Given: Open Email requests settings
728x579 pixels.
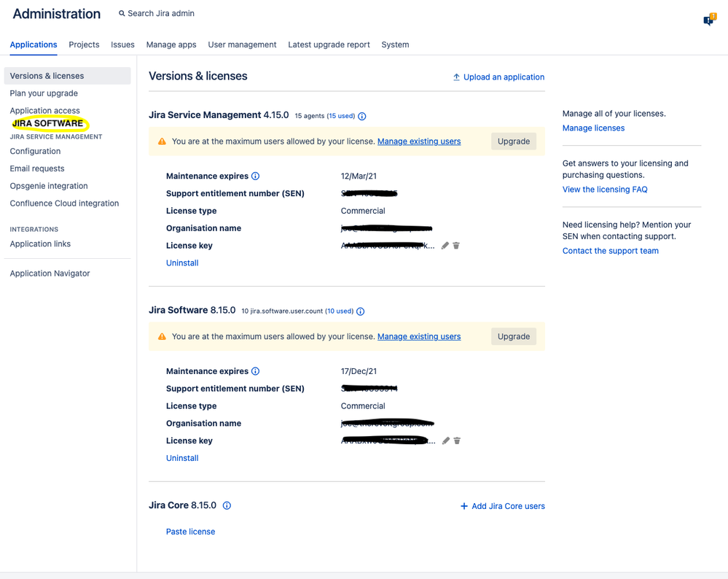Looking at the screenshot, I should 37,168.
